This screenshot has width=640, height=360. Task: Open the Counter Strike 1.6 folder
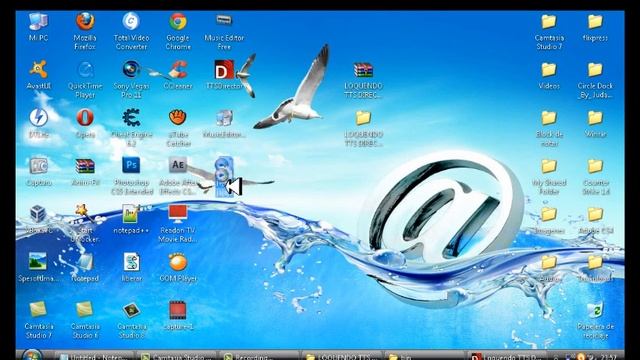point(595,166)
